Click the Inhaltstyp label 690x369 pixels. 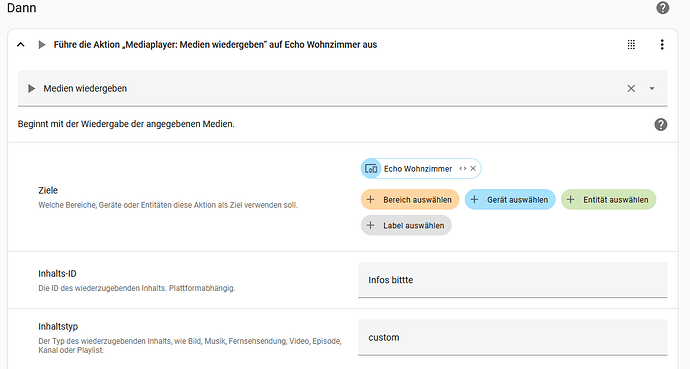58,327
